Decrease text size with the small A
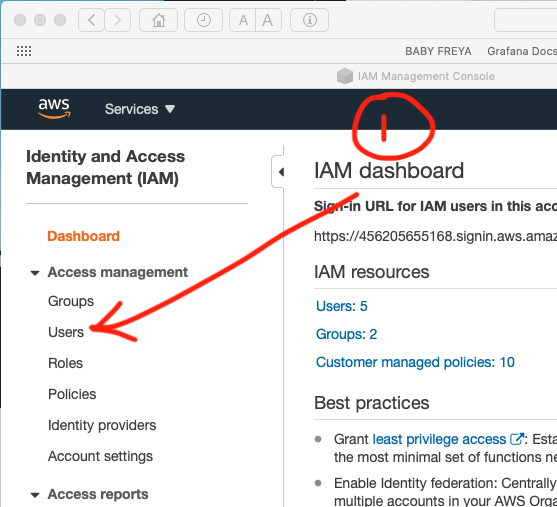The height and width of the screenshot is (507, 557). (243, 20)
